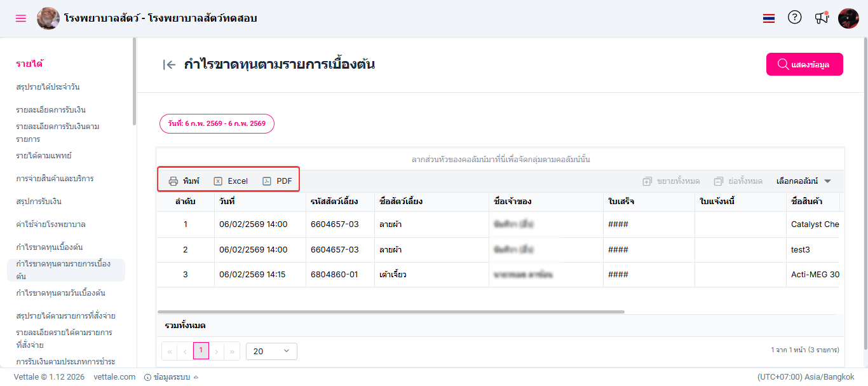Open the hamburger navigation menu

click(x=21, y=18)
